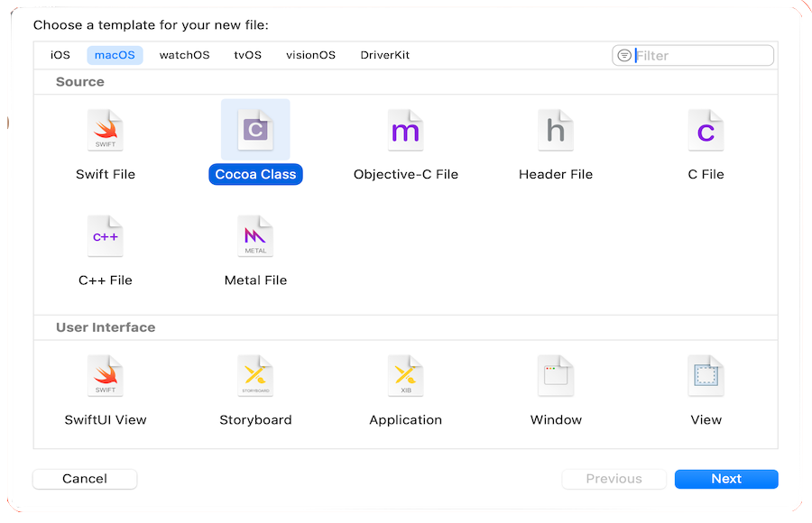812x523 pixels.
Task: Choose the C File template icon
Action: tap(706, 131)
